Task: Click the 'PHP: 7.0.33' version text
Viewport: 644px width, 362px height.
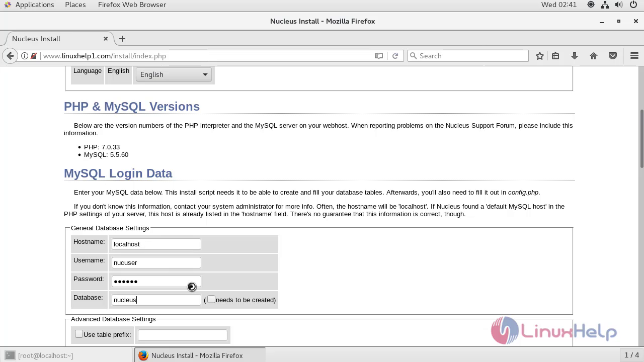Action: tap(102, 147)
